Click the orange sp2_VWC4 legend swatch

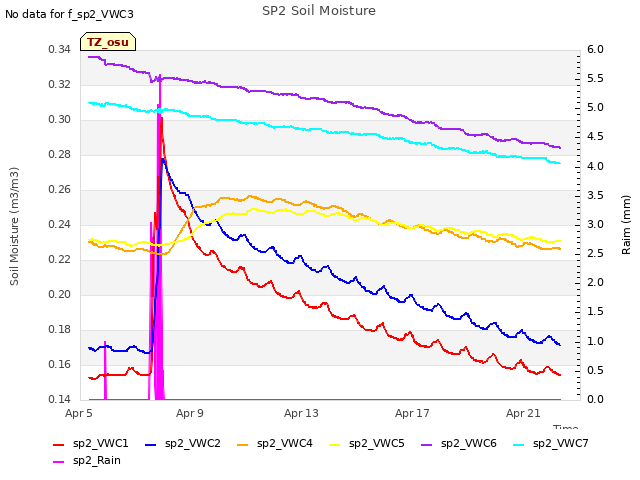point(243,444)
